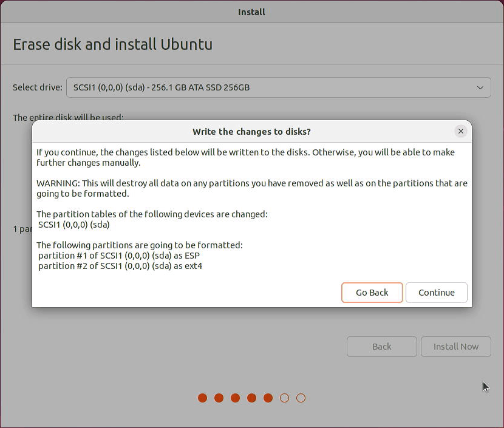This screenshot has height=428, width=504.
Task: Click the last empty progress dot
Action: 301,398
